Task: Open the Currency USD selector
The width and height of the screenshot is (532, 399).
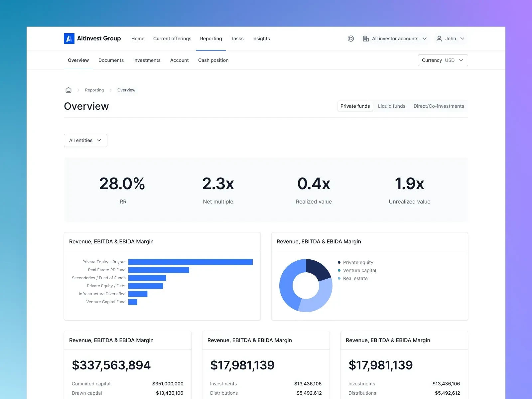Action: point(443,60)
